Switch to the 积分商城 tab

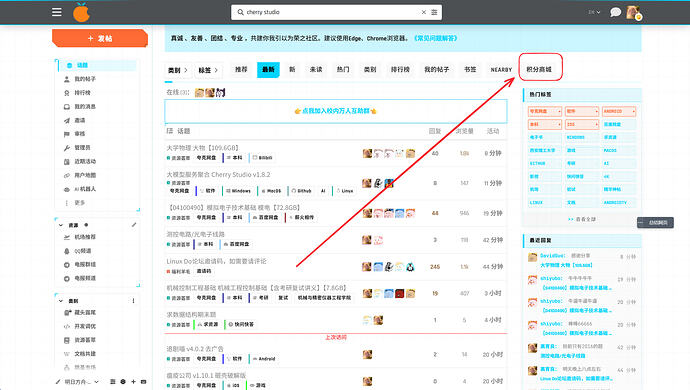tap(539, 70)
